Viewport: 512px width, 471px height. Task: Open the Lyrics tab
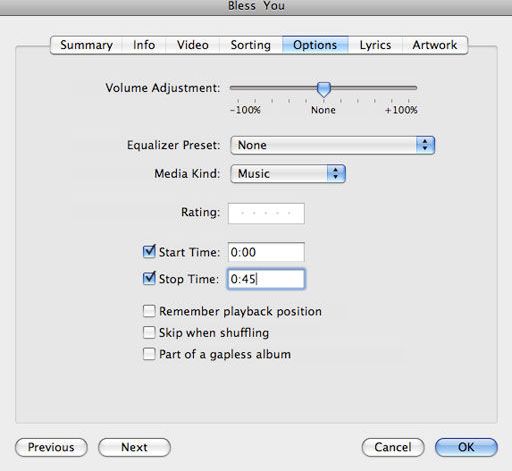point(375,45)
